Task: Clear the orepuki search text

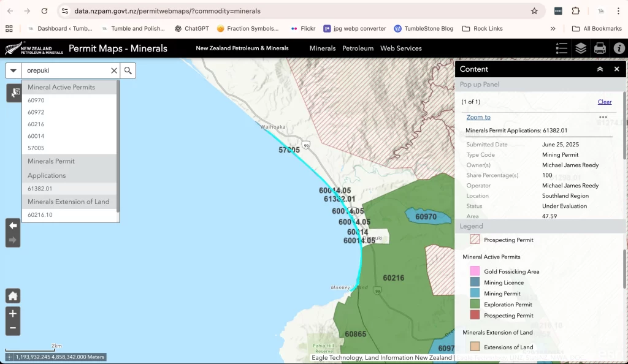Action: [x=113, y=70]
